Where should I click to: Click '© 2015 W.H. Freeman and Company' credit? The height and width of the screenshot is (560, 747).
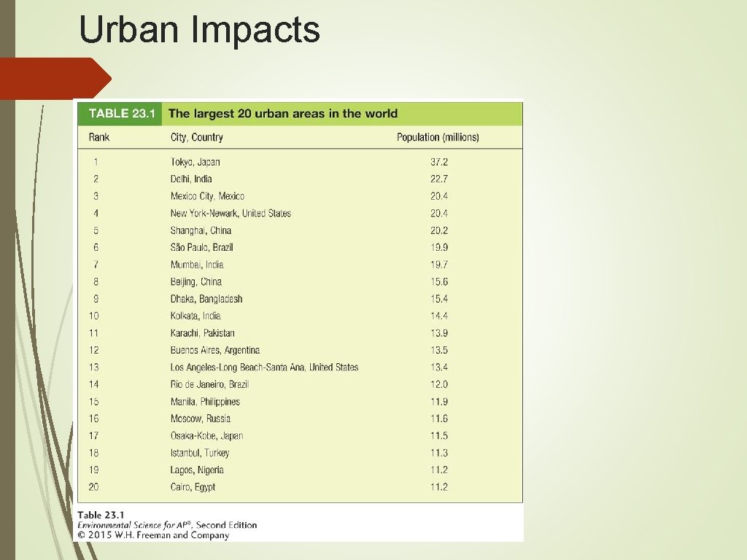pyautogui.click(x=153, y=534)
